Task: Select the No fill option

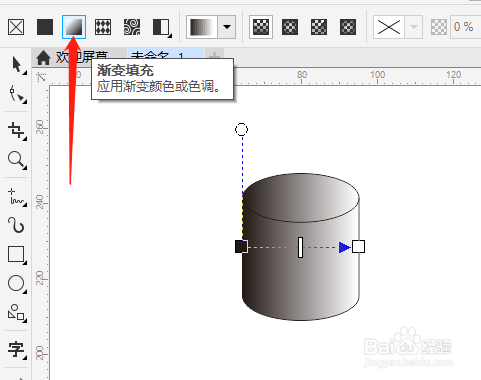Action: [16, 27]
